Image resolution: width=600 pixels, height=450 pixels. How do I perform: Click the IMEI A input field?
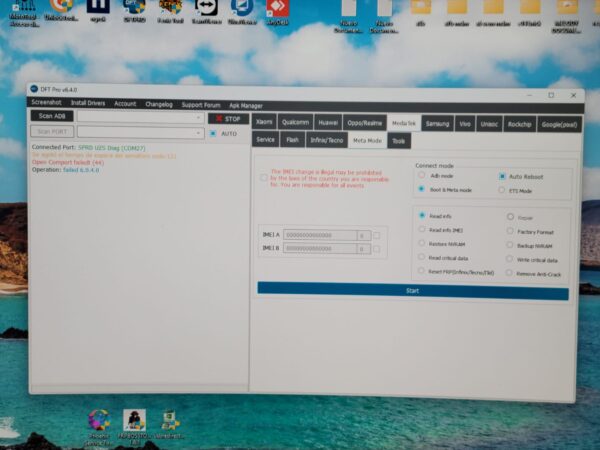[x=320, y=235]
